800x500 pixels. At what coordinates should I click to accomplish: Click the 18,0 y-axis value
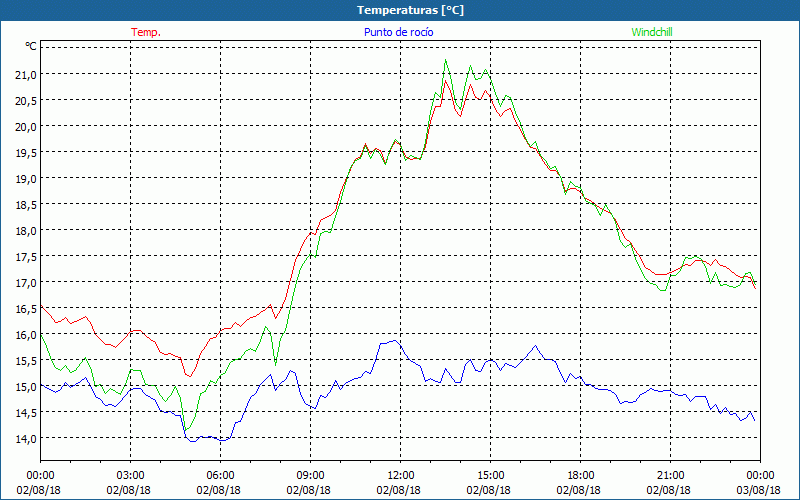click(26, 231)
